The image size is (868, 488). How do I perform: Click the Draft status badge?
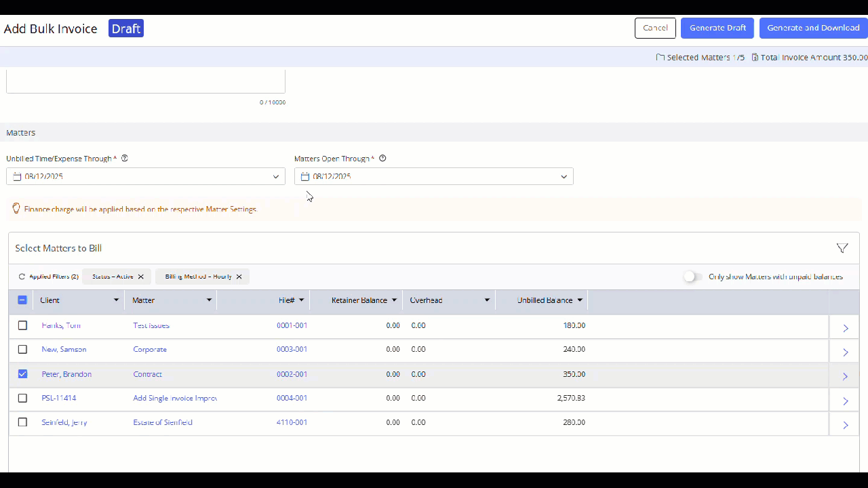(x=126, y=28)
